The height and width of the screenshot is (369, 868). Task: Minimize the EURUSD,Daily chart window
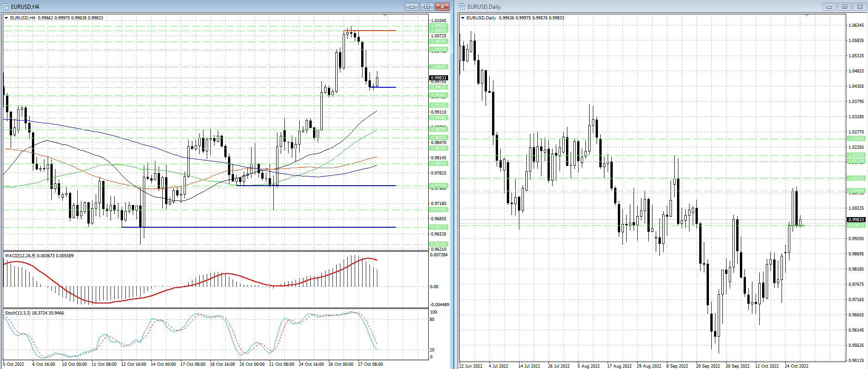[829, 6]
